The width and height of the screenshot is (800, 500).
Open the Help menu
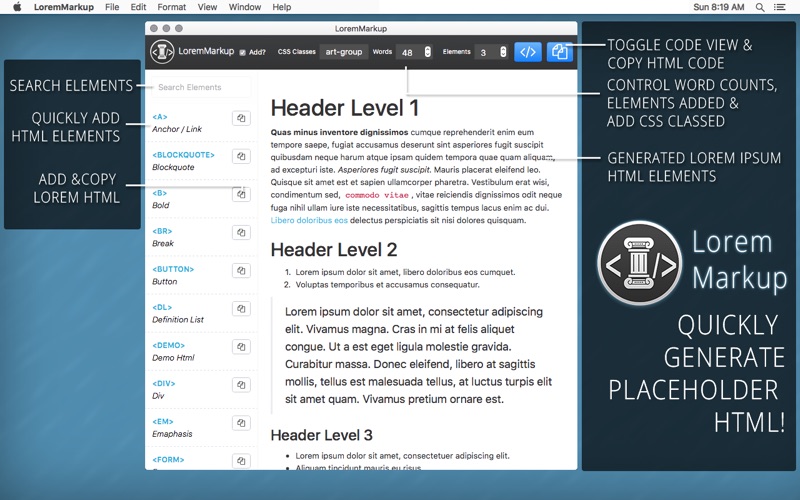pyautogui.click(x=282, y=7)
